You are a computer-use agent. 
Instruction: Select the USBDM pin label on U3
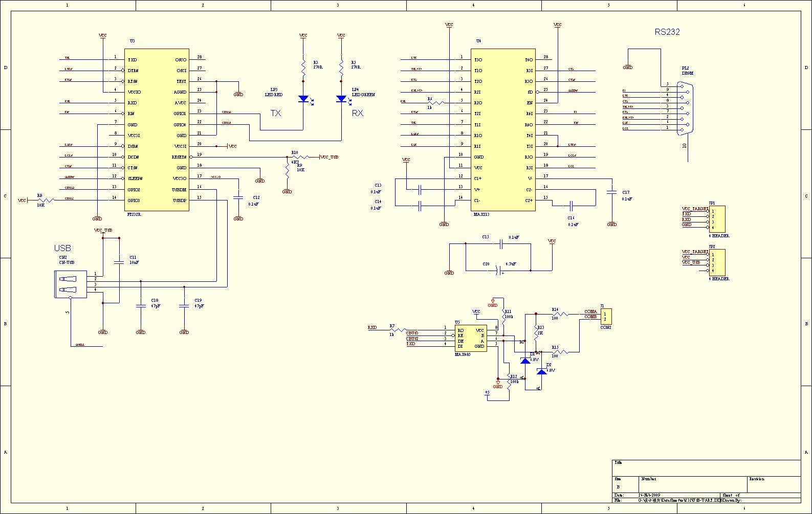[179, 189]
